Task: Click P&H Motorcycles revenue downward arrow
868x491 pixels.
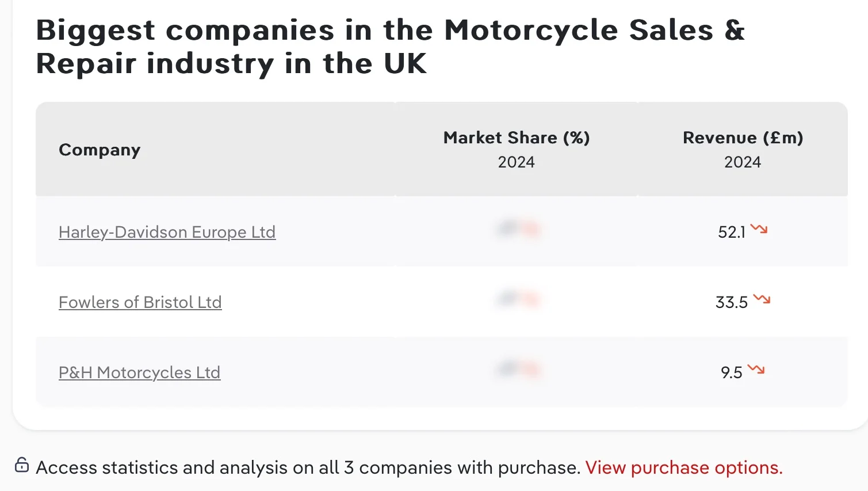Action: point(756,370)
